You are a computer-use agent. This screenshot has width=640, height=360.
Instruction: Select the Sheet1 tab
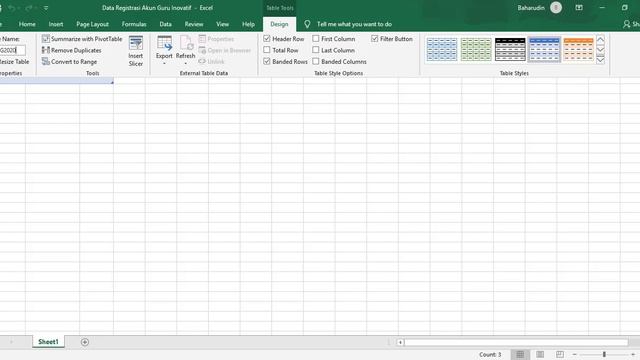(48, 342)
